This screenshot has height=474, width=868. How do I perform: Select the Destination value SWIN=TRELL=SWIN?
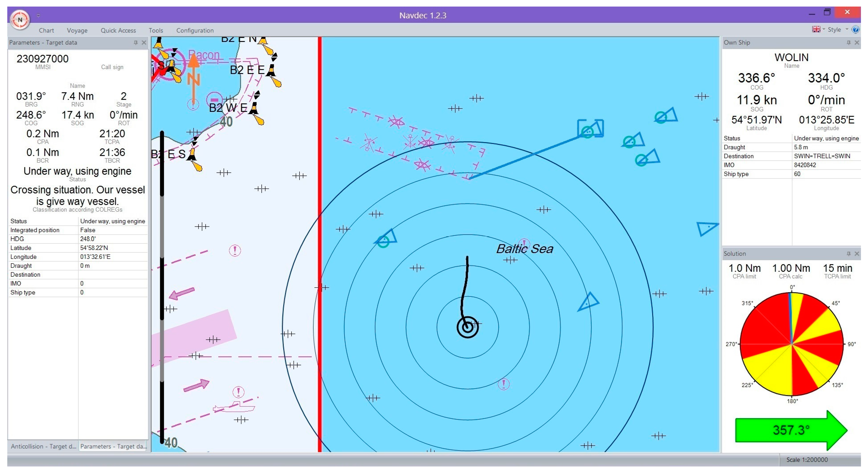(x=822, y=156)
